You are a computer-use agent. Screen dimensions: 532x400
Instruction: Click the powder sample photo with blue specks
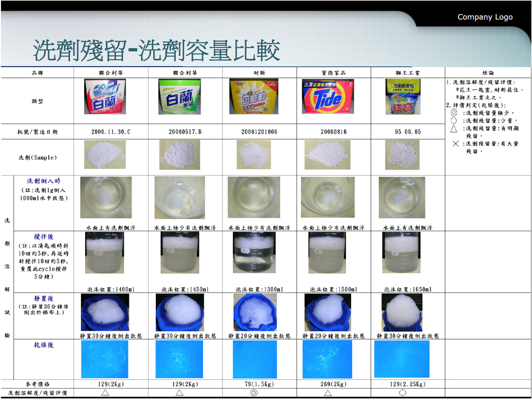pos(403,155)
